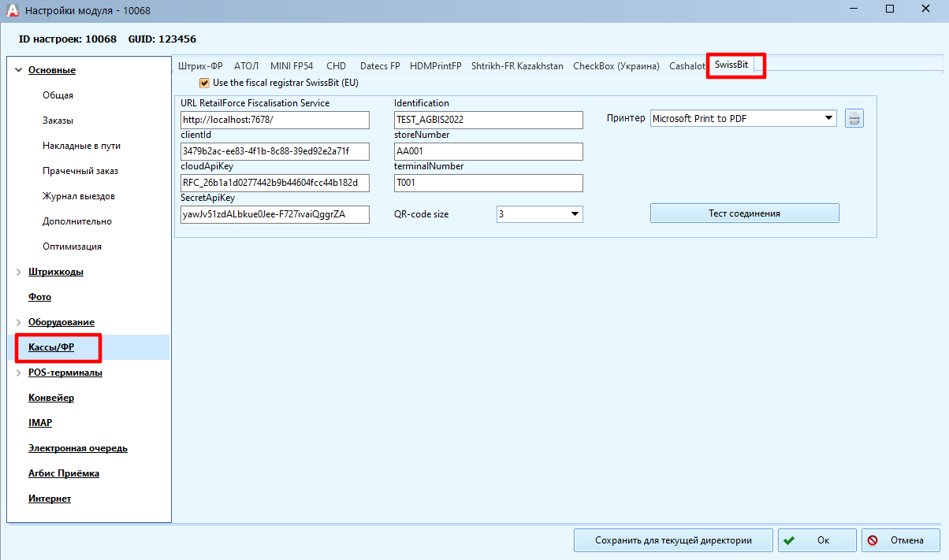Open the QR-code size dropdown
Screen dimensions: 949x560
(574, 214)
